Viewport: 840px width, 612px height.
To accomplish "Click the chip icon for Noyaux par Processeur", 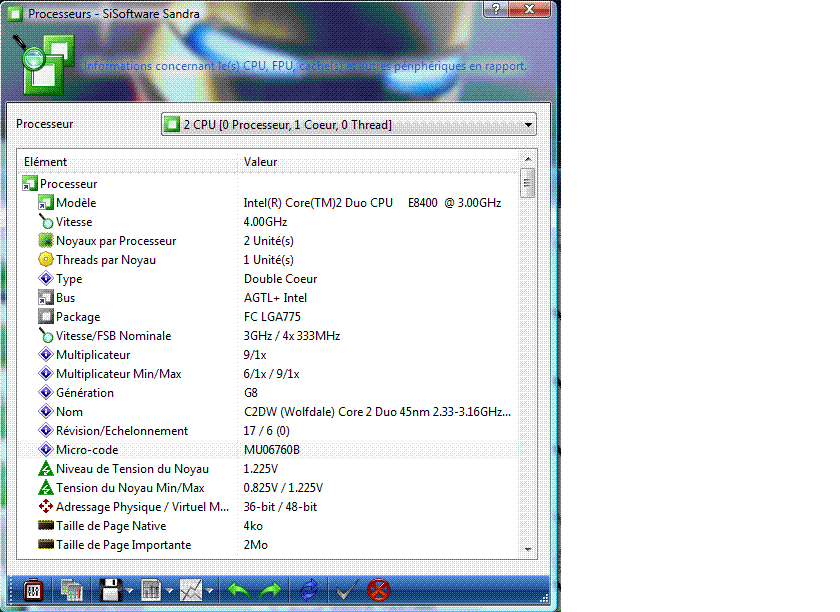I will click(46, 241).
